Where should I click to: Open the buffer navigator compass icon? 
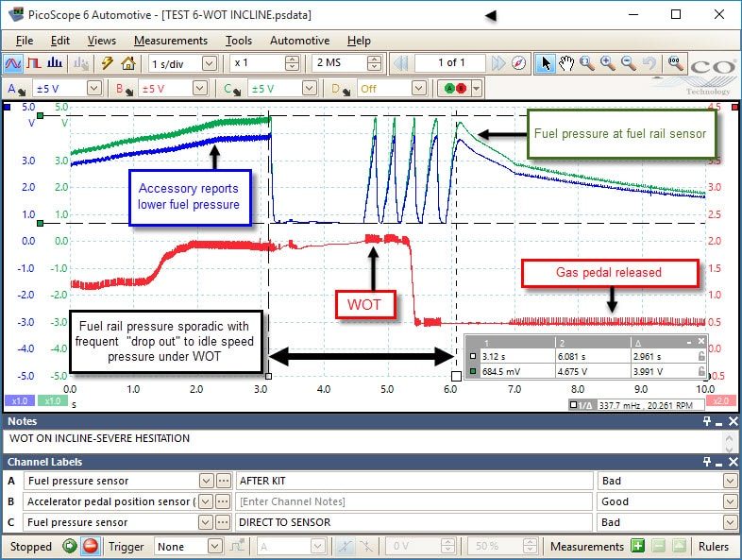coord(518,63)
